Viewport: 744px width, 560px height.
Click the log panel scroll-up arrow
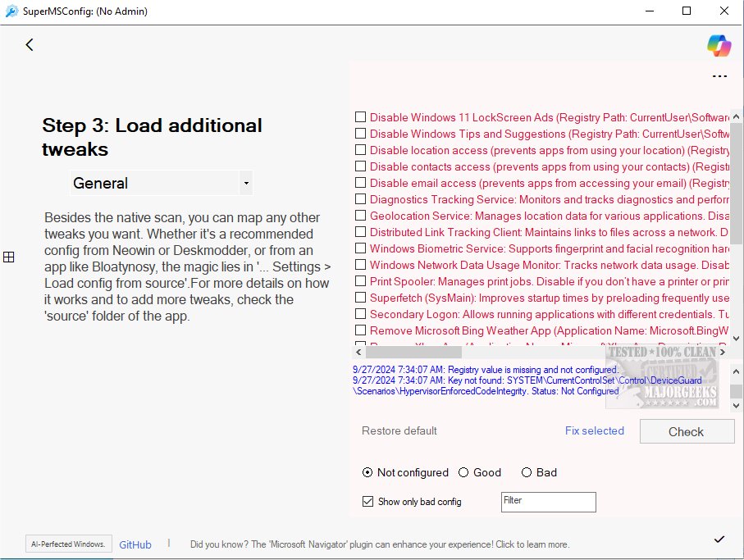tap(736, 371)
